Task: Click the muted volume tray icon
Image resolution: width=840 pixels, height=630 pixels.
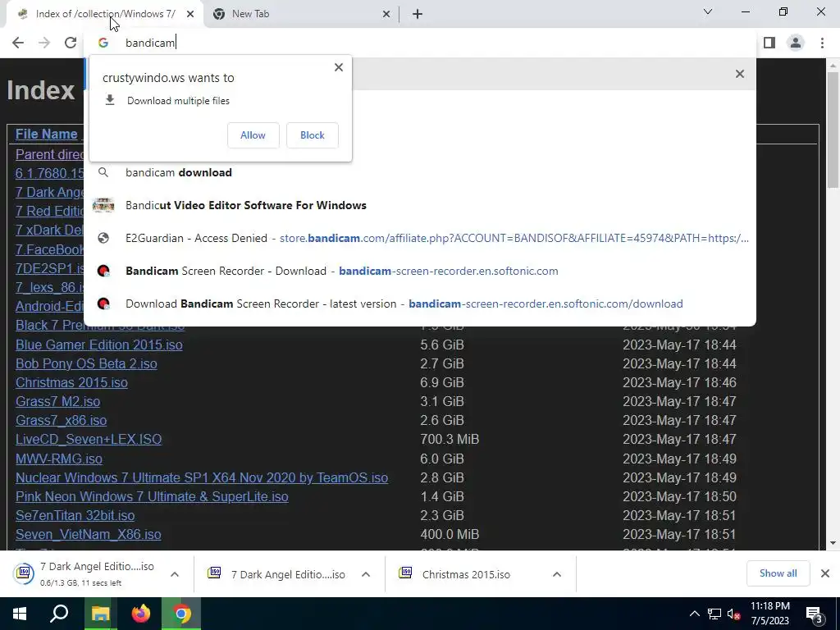Action: click(x=733, y=614)
